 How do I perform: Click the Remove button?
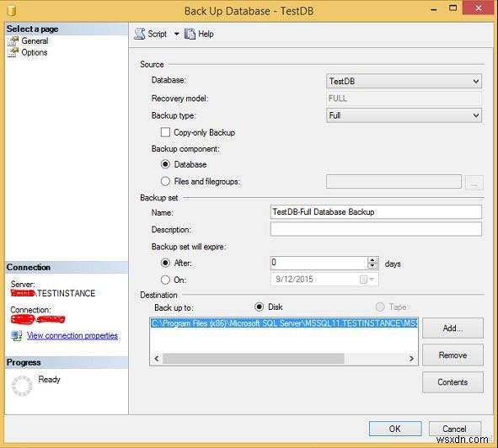[452, 355]
